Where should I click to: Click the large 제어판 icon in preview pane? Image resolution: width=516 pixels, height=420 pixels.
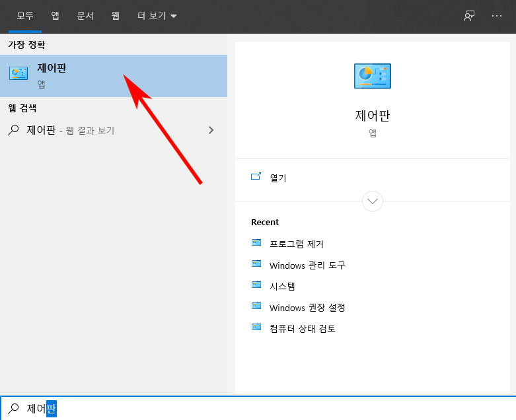pyautogui.click(x=373, y=76)
